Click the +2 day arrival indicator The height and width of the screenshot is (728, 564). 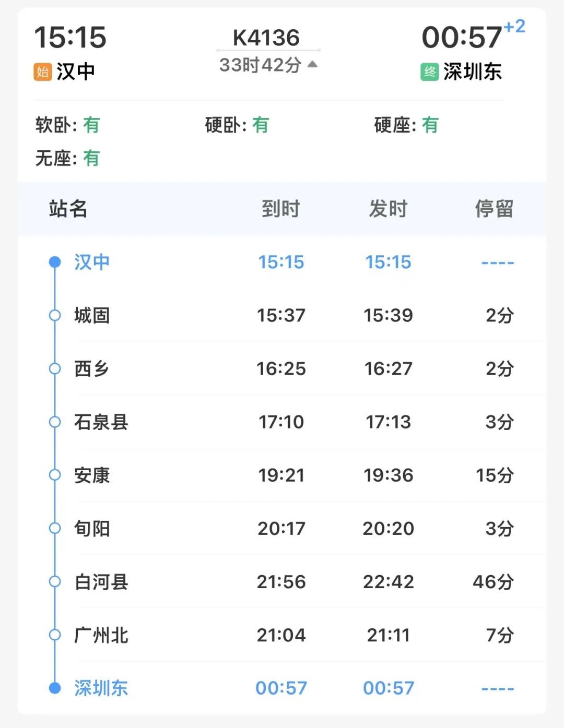click(514, 26)
